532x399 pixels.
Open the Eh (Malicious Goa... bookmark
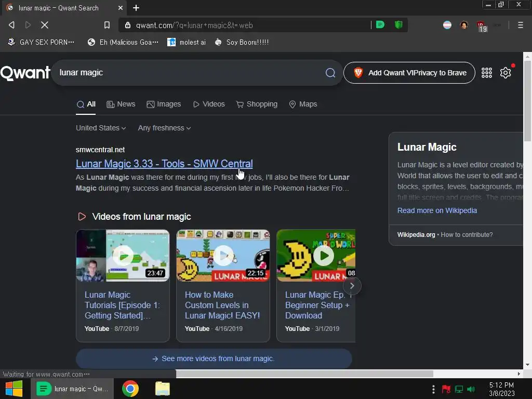click(123, 43)
